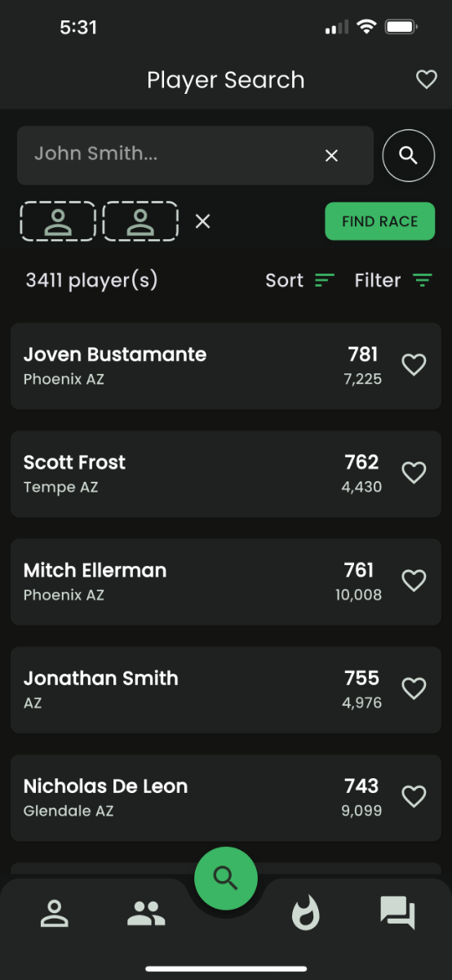The width and height of the screenshot is (452, 980).
Task: Favorite Nicholas De Leon with heart
Action: pos(414,796)
